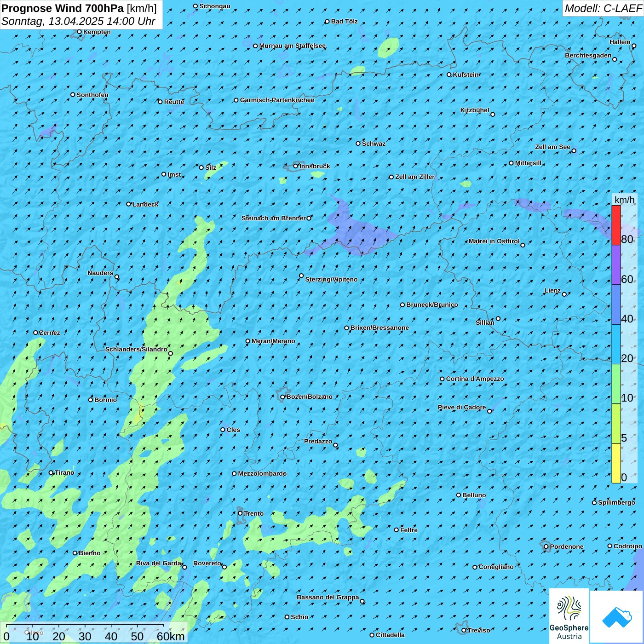Click the 'Schlanders/Silandro' label

pyautogui.click(x=137, y=349)
